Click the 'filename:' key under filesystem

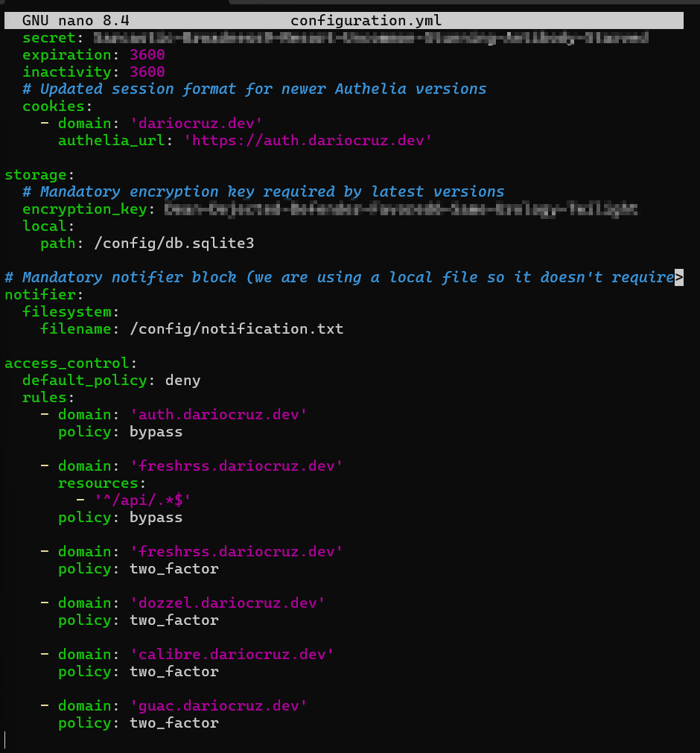[x=80, y=329]
